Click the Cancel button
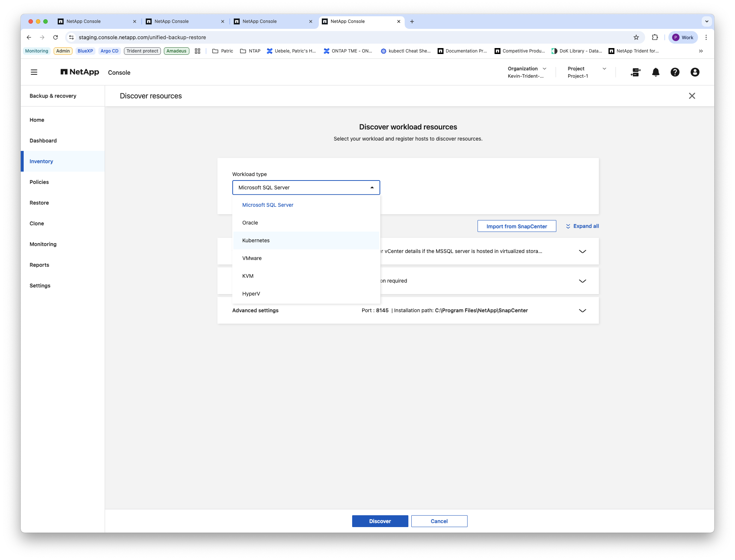 [439, 521]
